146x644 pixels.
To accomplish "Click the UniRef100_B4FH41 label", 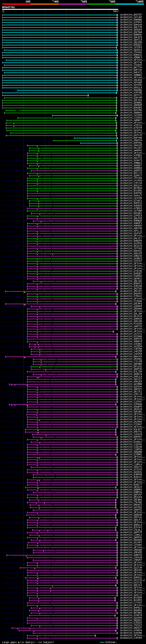I will (x=131, y=143).
